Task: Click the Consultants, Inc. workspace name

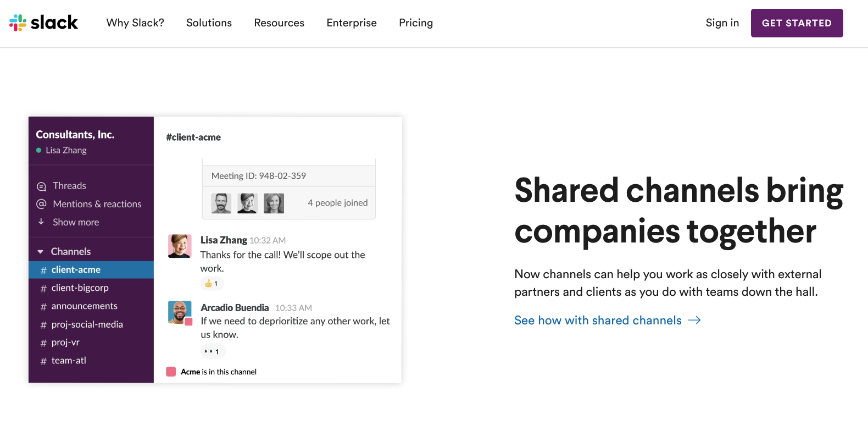Action: click(x=75, y=134)
